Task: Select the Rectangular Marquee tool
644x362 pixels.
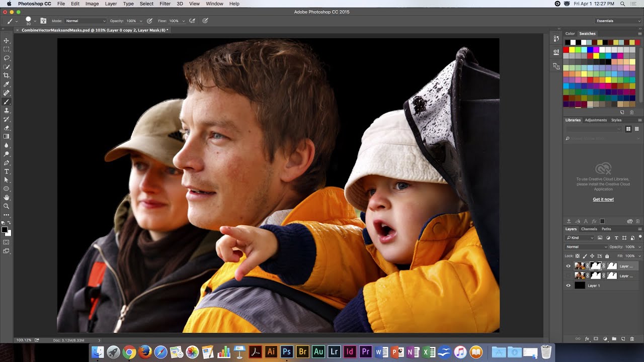Action: [x=7, y=49]
